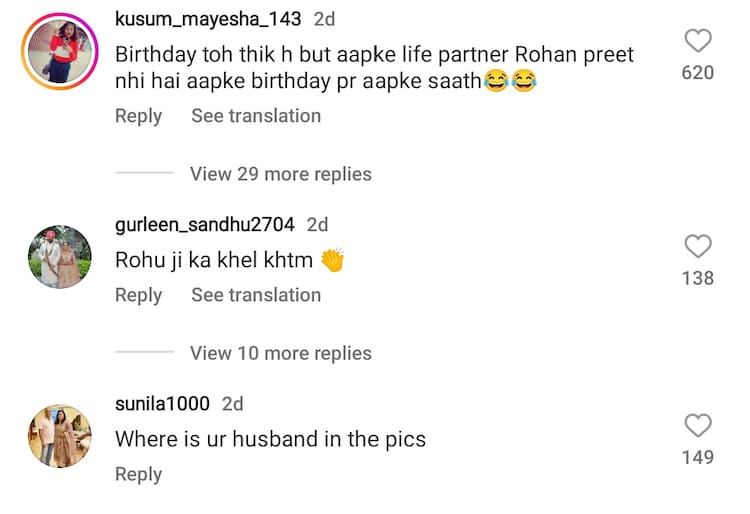Like sunila1000's comment using the heart icon
This screenshot has height=514, width=750.
pos(697,426)
